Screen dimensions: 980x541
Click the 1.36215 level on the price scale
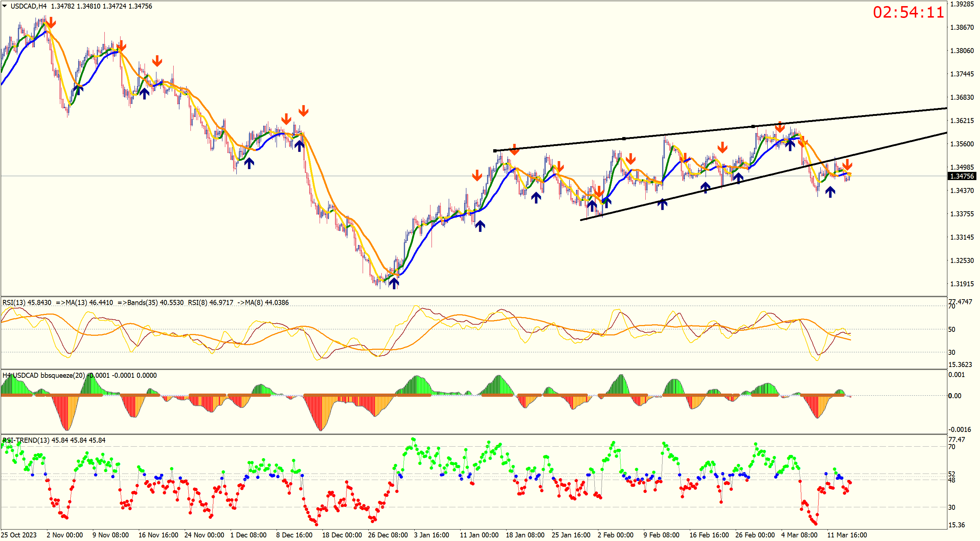(x=962, y=121)
